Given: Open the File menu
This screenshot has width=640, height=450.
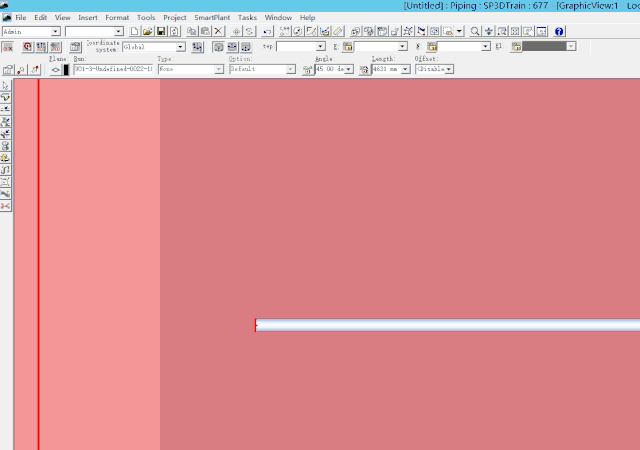Looking at the screenshot, I should click(x=20, y=18).
